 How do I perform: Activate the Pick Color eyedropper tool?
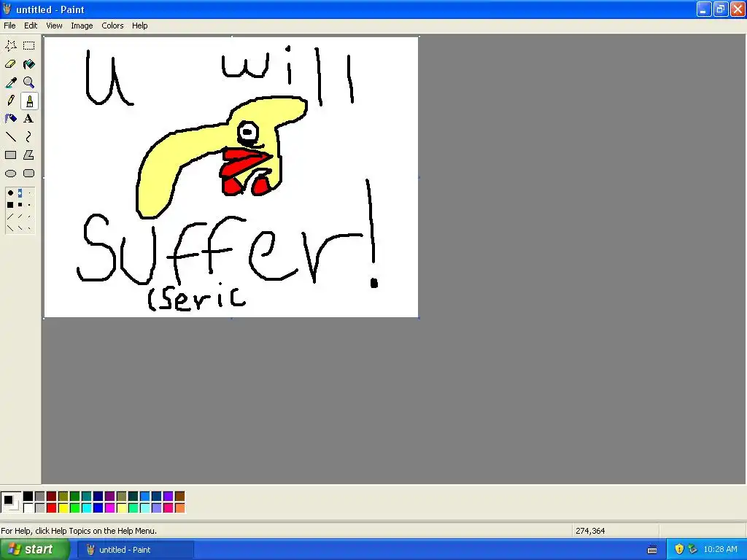click(10, 82)
